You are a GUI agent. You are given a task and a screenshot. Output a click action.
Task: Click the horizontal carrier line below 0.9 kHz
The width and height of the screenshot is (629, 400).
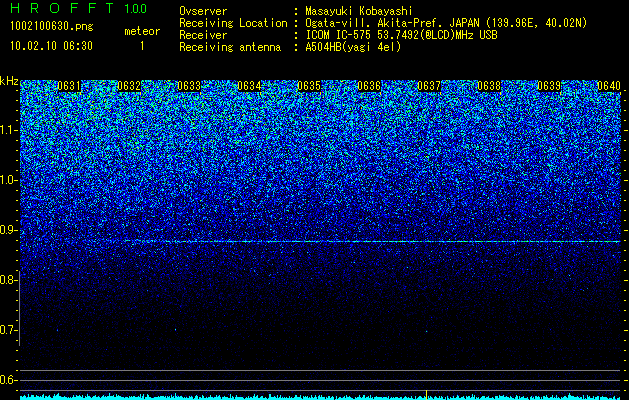click(x=372, y=242)
